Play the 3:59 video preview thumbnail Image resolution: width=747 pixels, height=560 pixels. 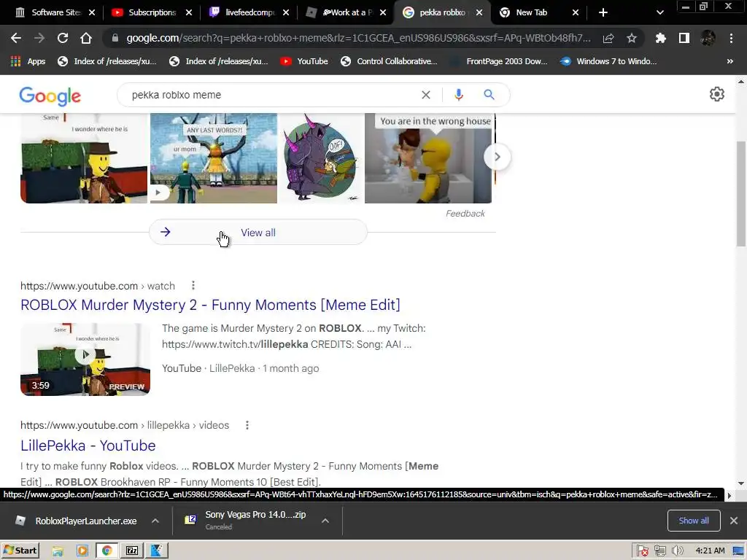pyautogui.click(x=85, y=359)
